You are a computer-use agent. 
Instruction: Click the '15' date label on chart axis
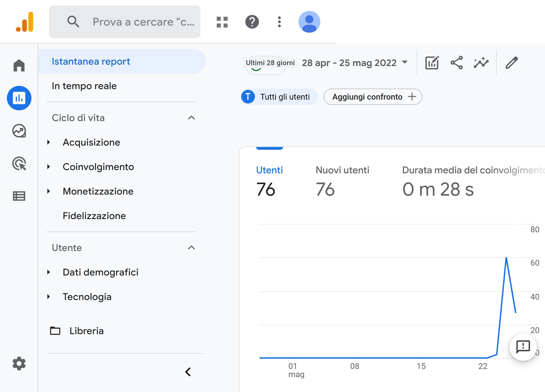[421, 366]
